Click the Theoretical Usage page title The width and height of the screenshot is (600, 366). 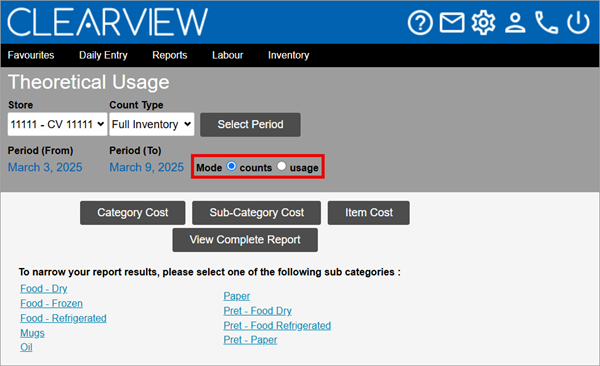88,82
